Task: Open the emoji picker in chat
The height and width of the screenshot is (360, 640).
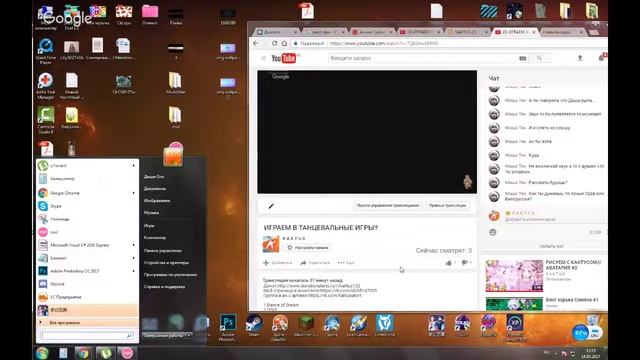Action: (x=493, y=232)
